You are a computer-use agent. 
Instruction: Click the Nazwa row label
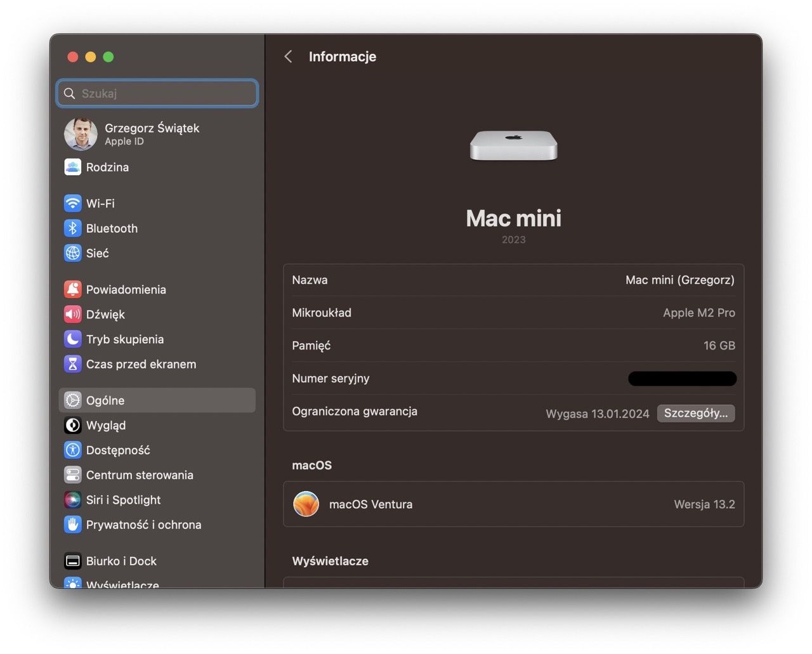click(310, 280)
